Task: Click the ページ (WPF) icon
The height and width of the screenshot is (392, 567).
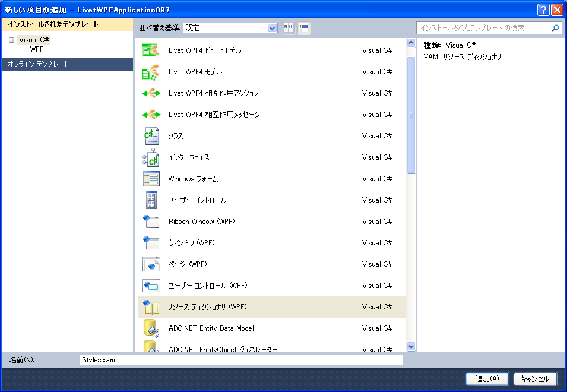Action: pyautogui.click(x=151, y=264)
